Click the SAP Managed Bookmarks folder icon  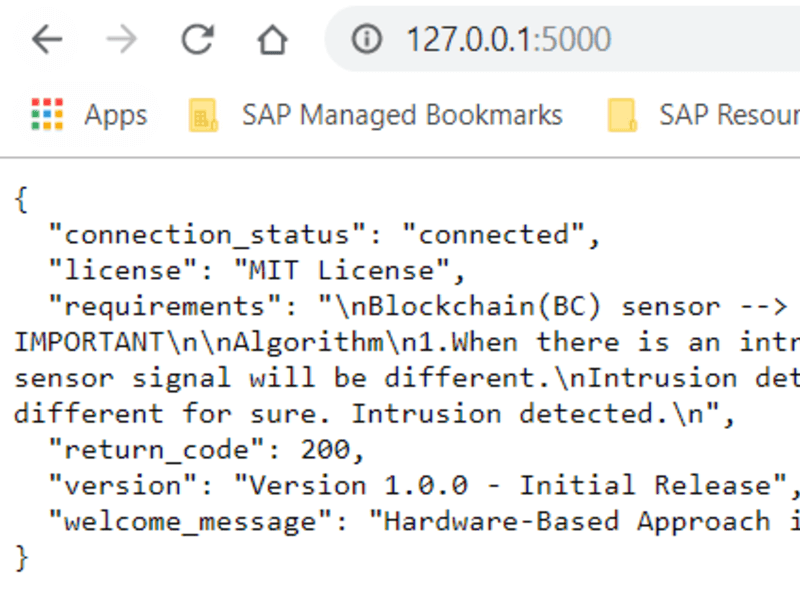tap(205, 116)
